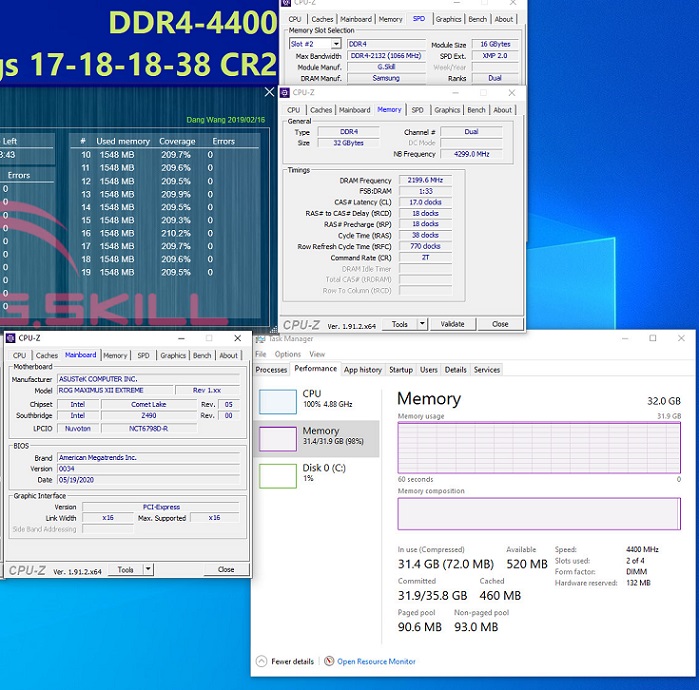The image size is (699, 690).
Task: Click Tools button in Memory CPU-Z window
Action: (399, 324)
